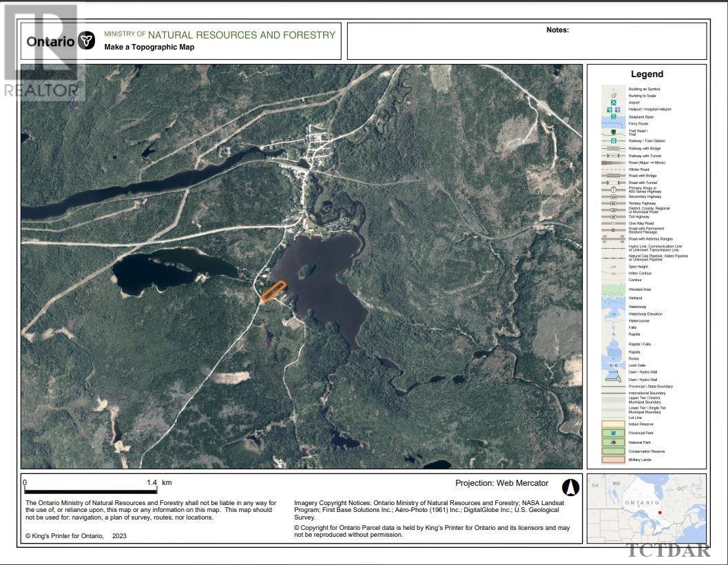Click the blocked passage road symbol
728x565 pixels.
[613, 230]
